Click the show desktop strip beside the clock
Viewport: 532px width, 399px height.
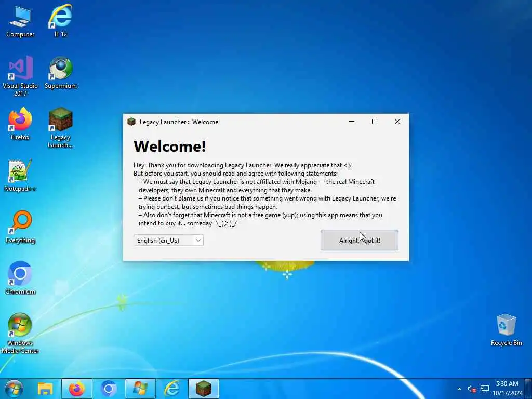click(529, 389)
